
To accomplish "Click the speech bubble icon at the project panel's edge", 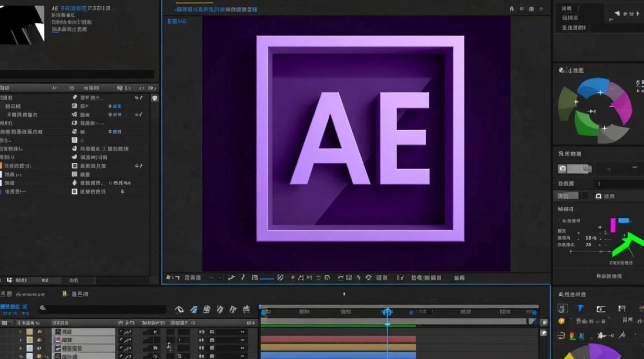I will 154,98.
